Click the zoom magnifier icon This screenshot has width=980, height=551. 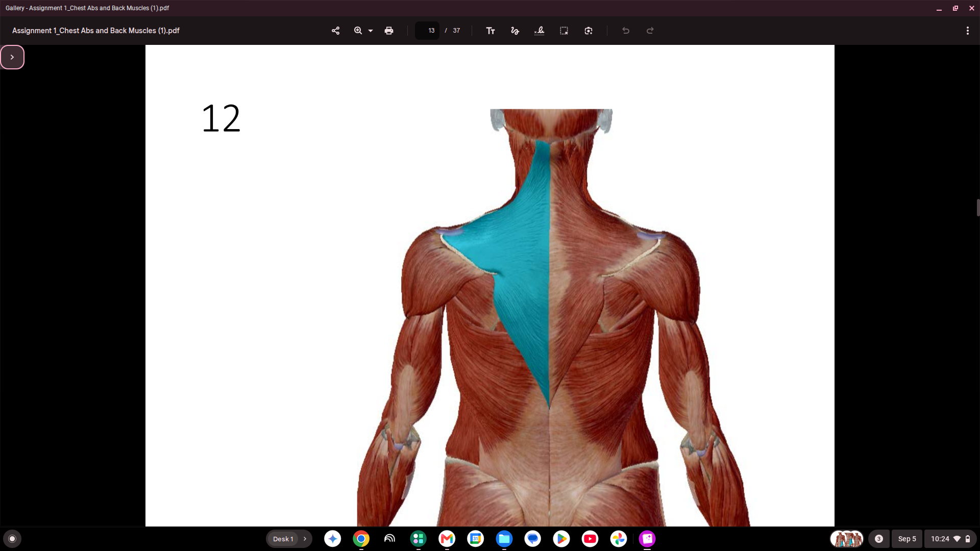[358, 31]
